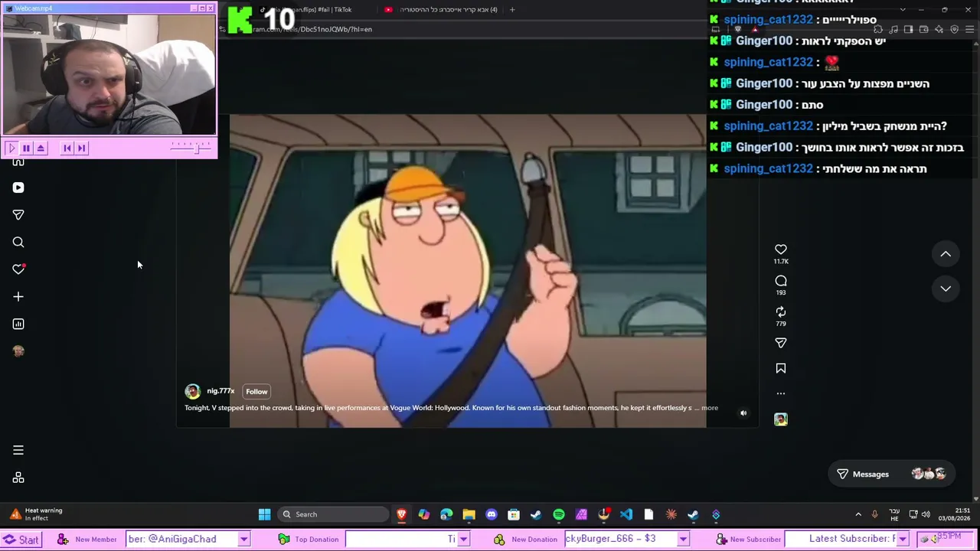Like the reel with the heart icon
980x551 pixels.
[781, 249]
